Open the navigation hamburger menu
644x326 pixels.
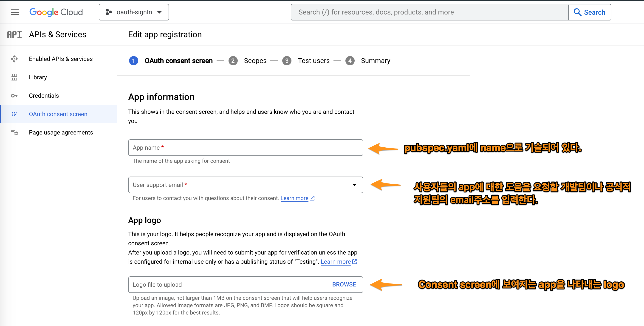(15, 12)
